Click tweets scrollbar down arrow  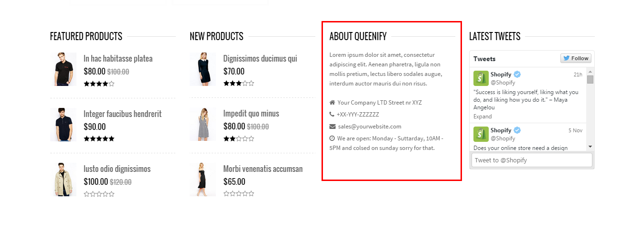pyautogui.click(x=590, y=147)
